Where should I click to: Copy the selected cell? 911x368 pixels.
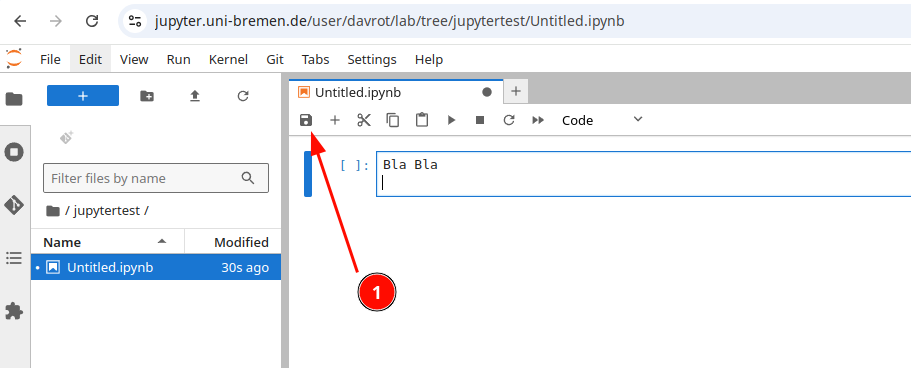pos(393,120)
